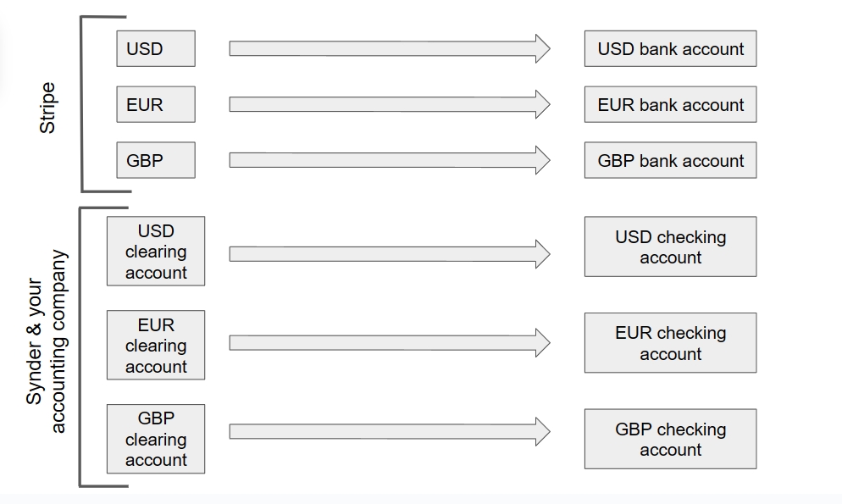
Task: Click the GBP clearing account box
Action: pyautogui.click(x=156, y=439)
